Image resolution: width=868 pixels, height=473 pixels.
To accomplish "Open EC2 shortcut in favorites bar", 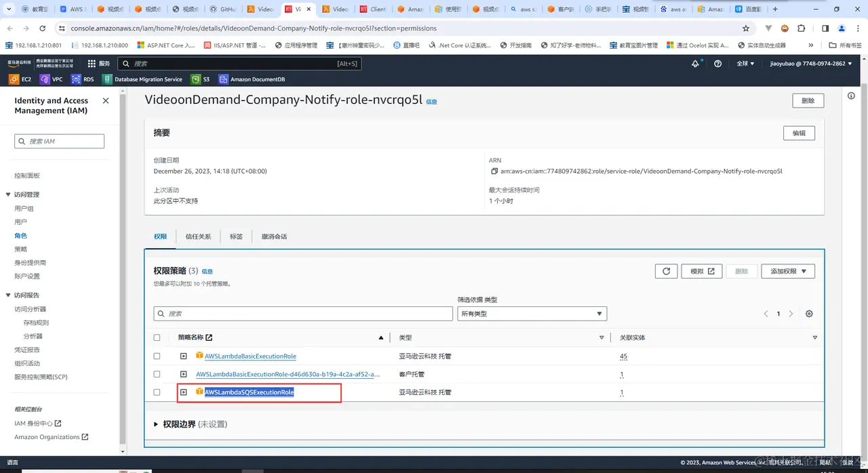I will 20,79.
